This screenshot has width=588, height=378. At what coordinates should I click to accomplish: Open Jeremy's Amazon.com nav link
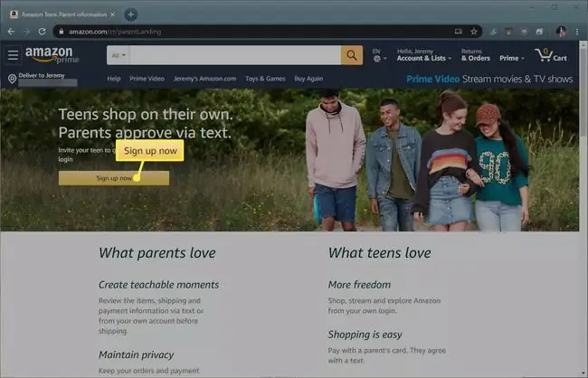click(x=204, y=79)
